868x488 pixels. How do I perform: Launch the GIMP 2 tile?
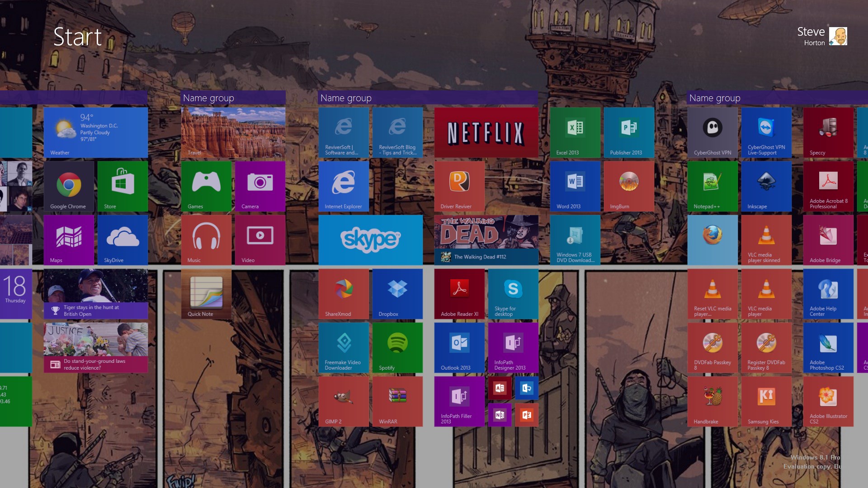[x=344, y=401]
